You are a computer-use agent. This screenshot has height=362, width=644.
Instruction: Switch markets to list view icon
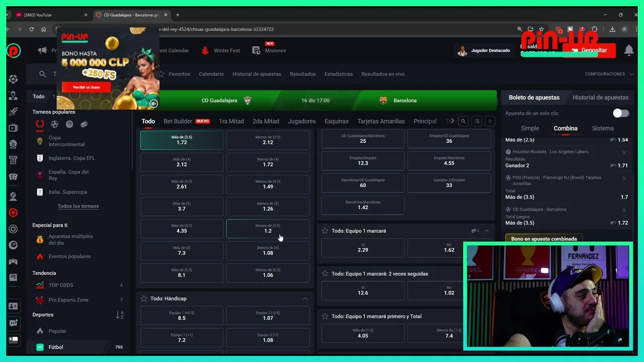click(x=476, y=121)
